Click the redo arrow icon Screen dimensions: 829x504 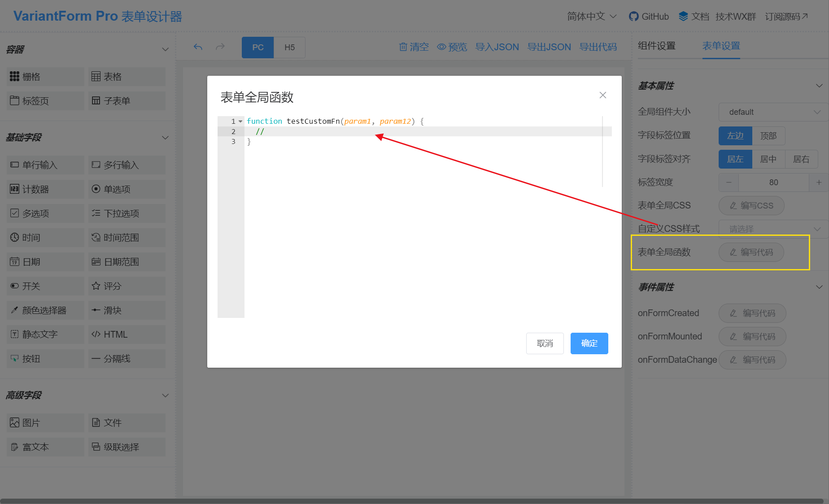(220, 47)
